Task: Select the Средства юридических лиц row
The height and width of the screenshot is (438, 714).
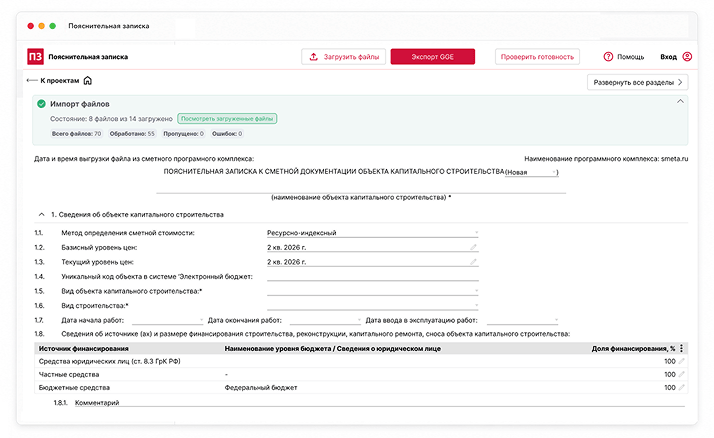Action: 361,361
